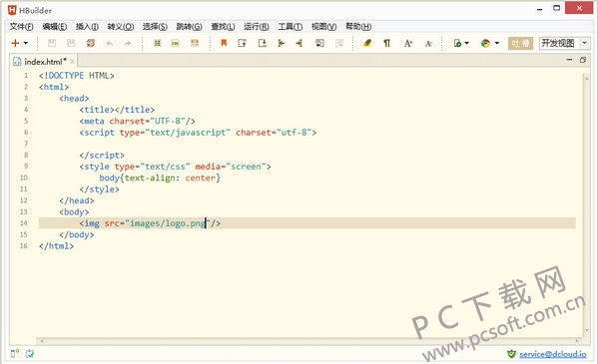The width and height of the screenshot is (598, 364).
Task: Click the page-with-arrow icon after bookmark
Action: coord(243,43)
